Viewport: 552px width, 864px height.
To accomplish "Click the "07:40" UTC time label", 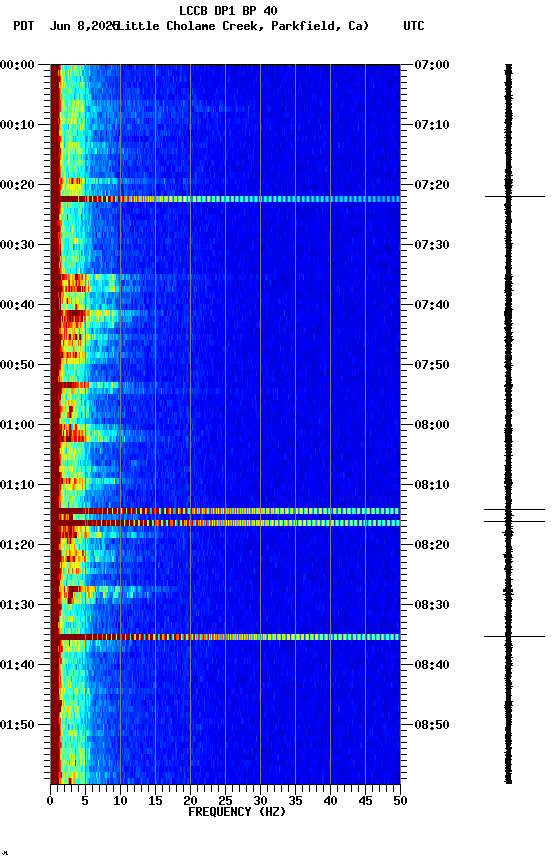I will click(x=432, y=305).
